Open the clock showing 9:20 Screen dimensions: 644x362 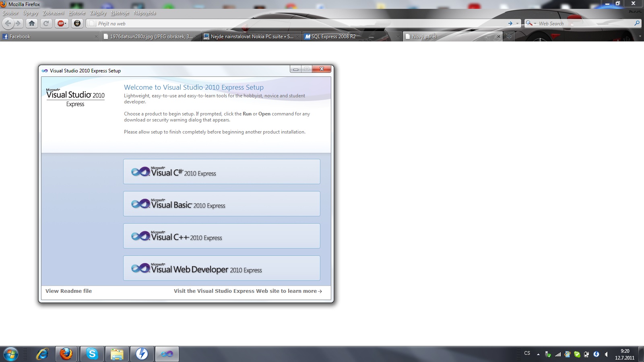pos(625,354)
